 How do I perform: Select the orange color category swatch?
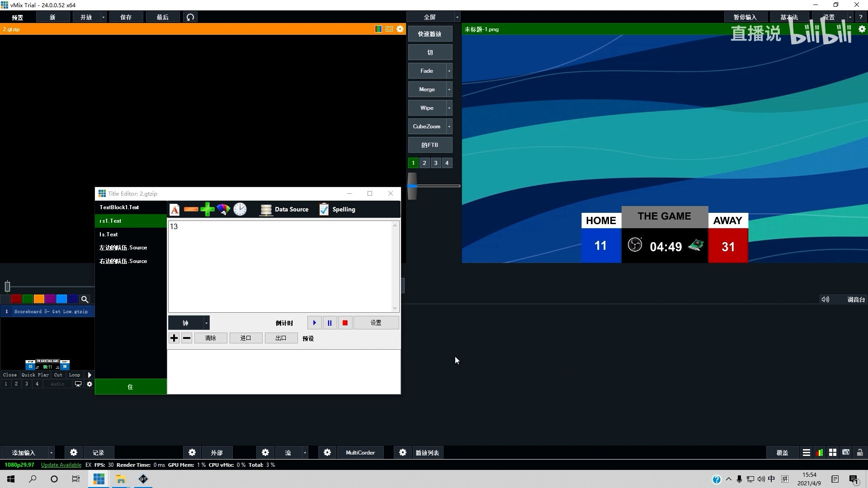(39, 300)
